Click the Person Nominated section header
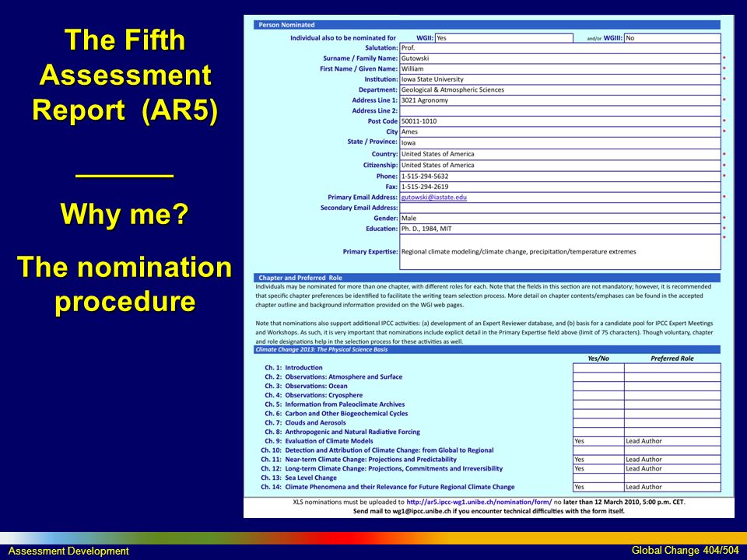This screenshot has width=747, height=560. tap(487, 25)
